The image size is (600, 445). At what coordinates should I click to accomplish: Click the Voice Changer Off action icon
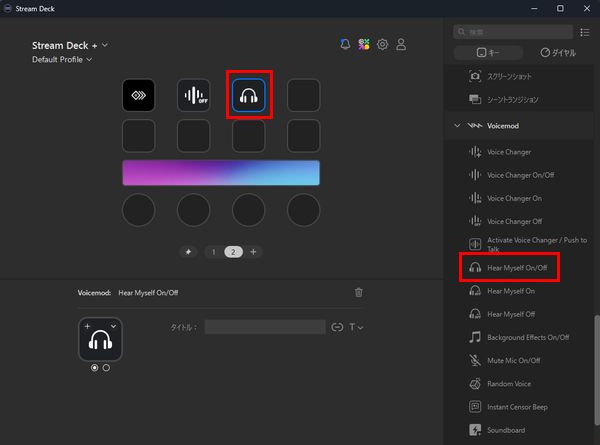(475, 221)
